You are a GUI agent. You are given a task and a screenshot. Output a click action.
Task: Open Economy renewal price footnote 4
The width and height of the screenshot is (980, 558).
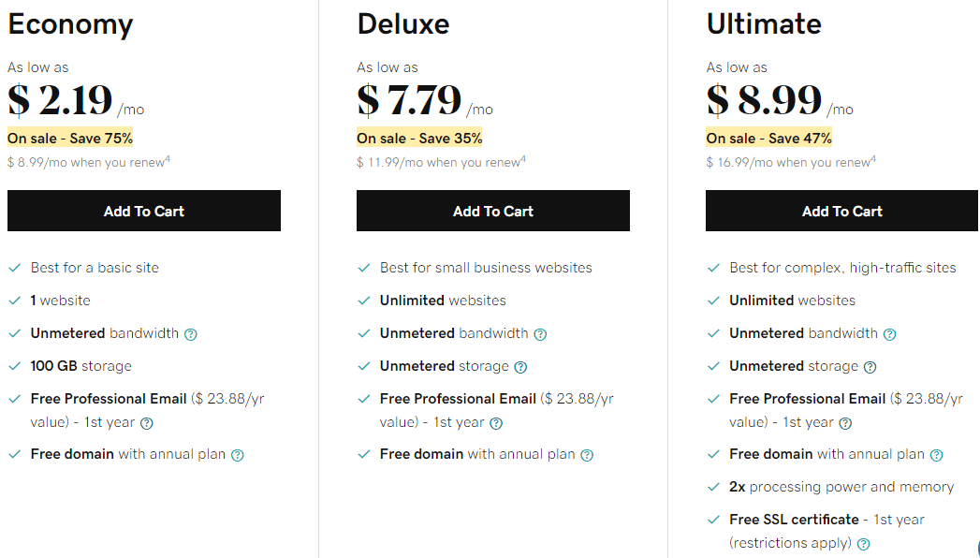click(x=168, y=159)
